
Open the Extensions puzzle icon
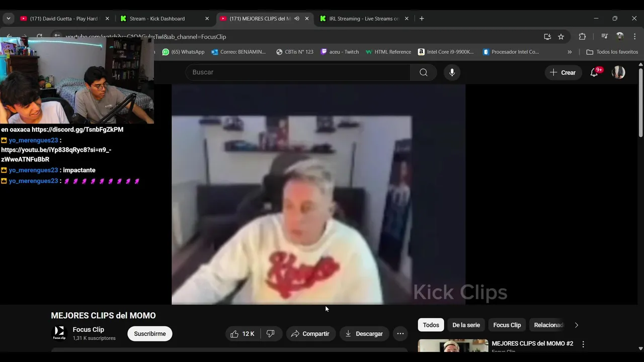point(582,37)
